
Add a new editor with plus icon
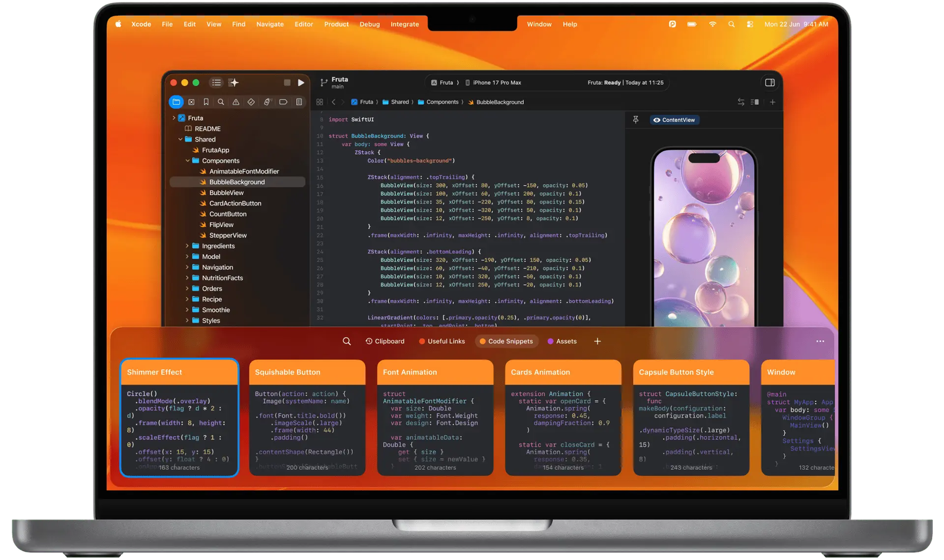pos(772,102)
